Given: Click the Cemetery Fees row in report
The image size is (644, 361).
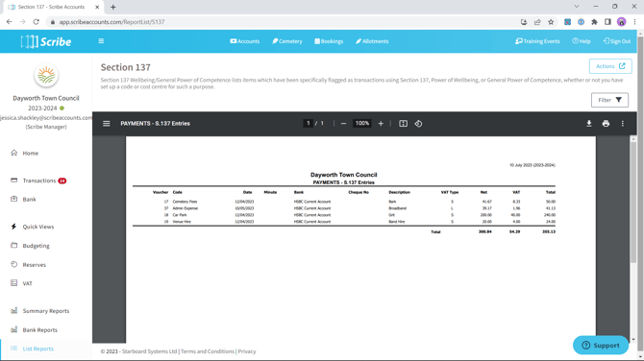Looking at the screenshot, I should [x=344, y=202].
